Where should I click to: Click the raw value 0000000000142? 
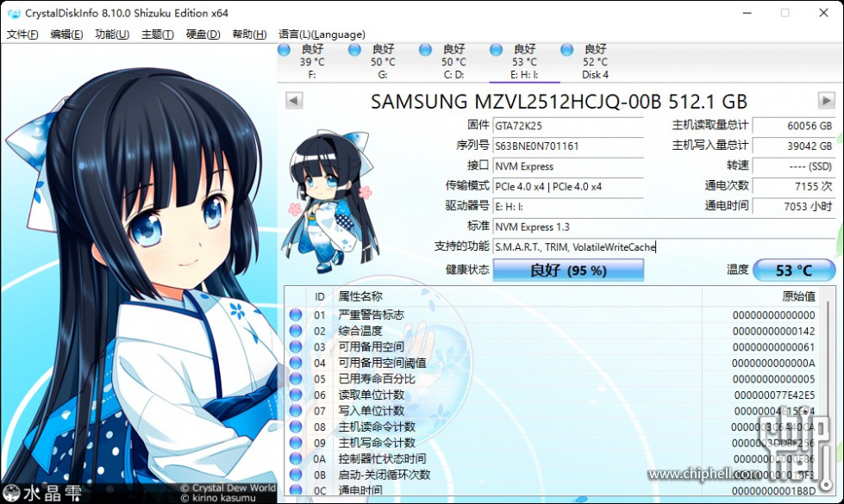click(x=774, y=332)
